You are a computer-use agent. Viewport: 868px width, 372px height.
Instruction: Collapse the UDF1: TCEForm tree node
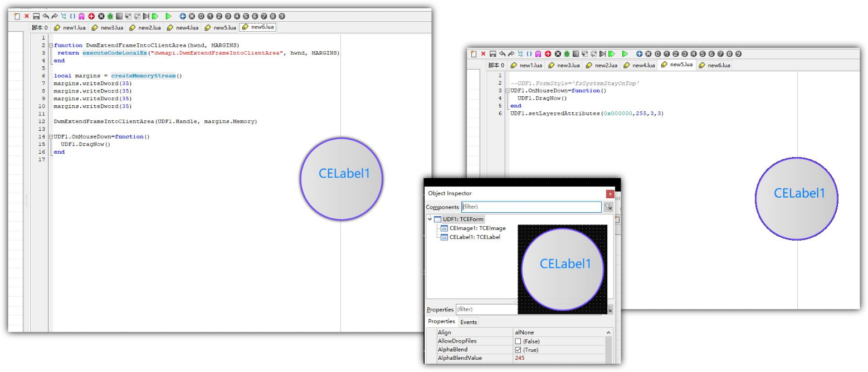tap(430, 219)
